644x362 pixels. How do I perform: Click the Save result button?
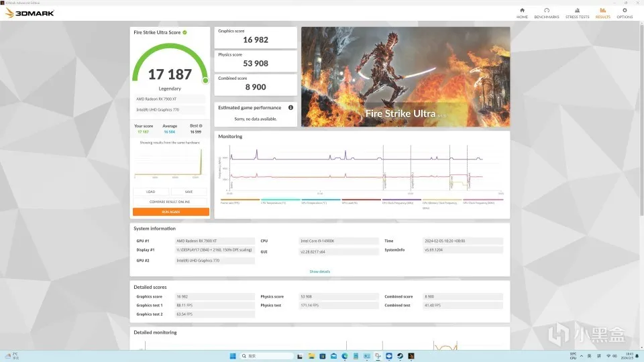click(189, 192)
